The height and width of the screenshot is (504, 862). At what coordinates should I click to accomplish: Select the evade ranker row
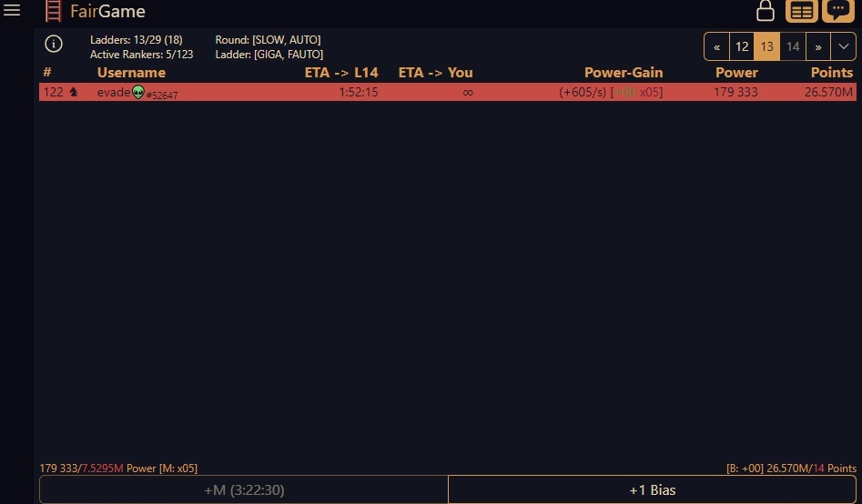[x=446, y=92]
